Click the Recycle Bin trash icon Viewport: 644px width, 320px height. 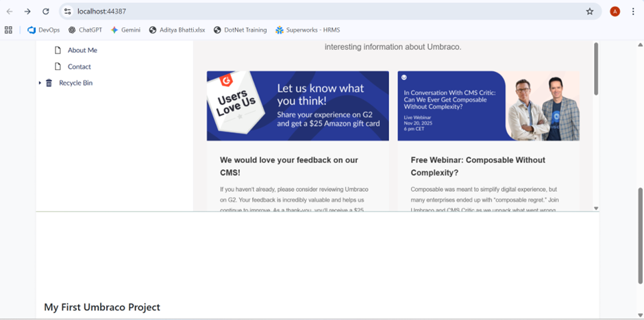[49, 83]
